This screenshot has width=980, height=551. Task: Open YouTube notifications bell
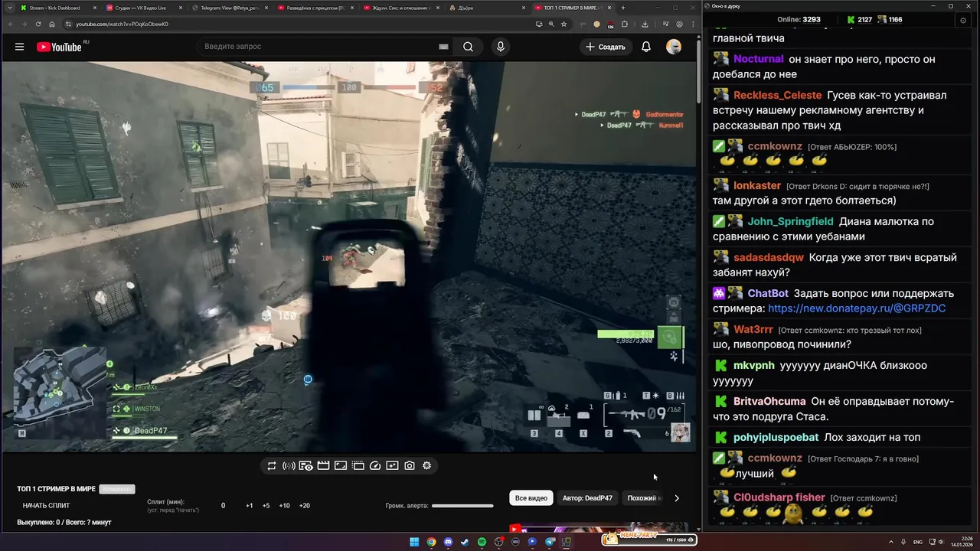pyautogui.click(x=646, y=47)
